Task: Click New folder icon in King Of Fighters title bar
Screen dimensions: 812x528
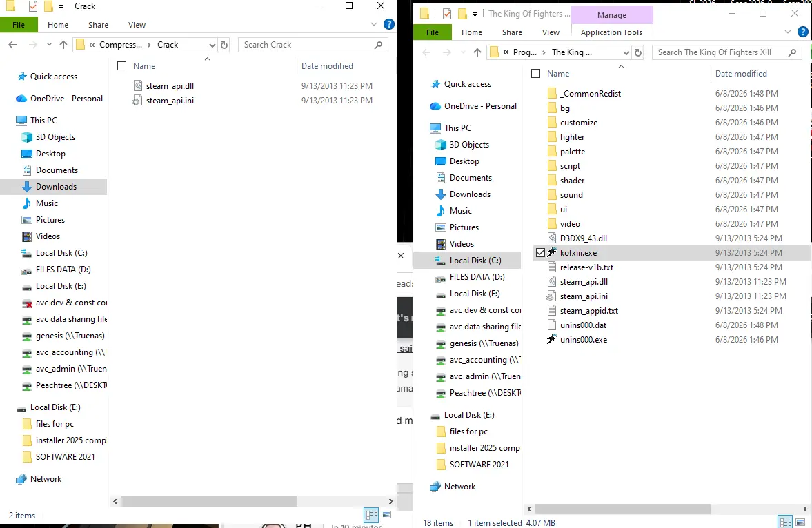Action: coord(462,14)
